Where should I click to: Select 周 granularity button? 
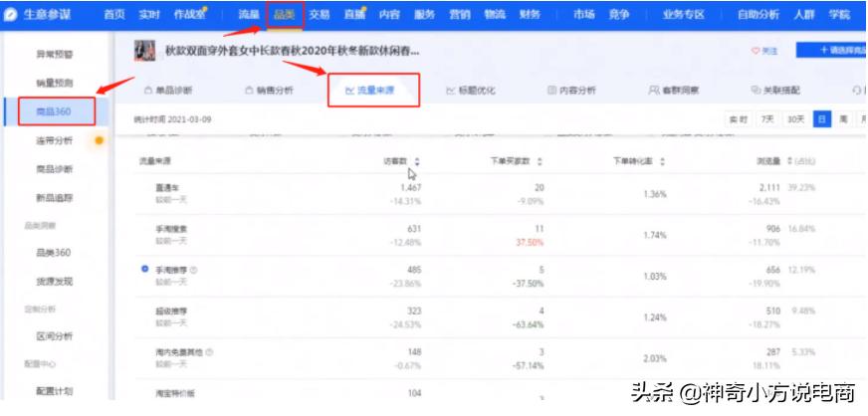click(843, 119)
